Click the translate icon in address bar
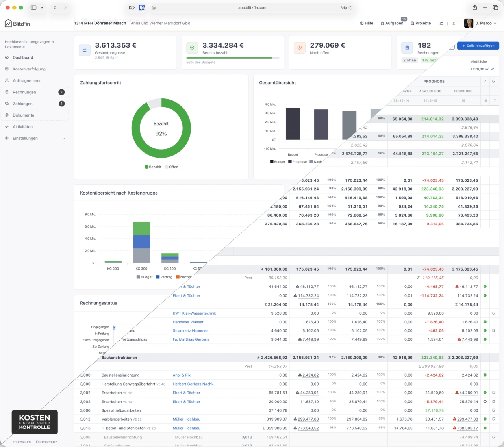The image size is (504, 447). pos(344,7)
